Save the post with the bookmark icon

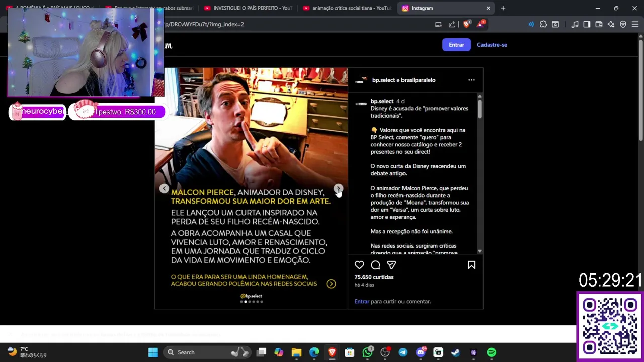[471, 265]
